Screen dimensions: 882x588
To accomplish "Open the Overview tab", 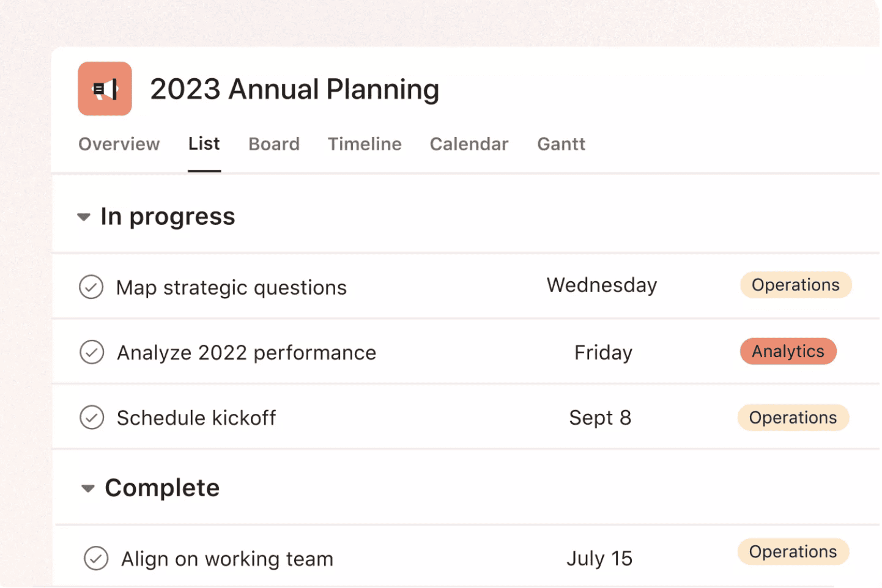I will [x=119, y=144].
